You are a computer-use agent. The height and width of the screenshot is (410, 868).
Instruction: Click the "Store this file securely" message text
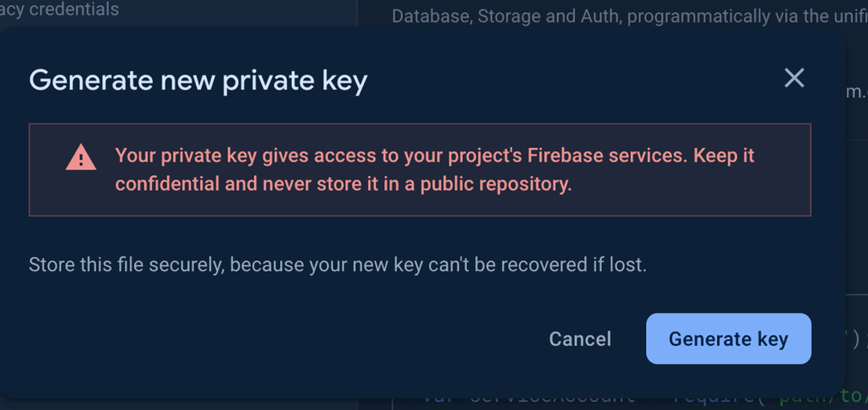(x=338, y=264)
